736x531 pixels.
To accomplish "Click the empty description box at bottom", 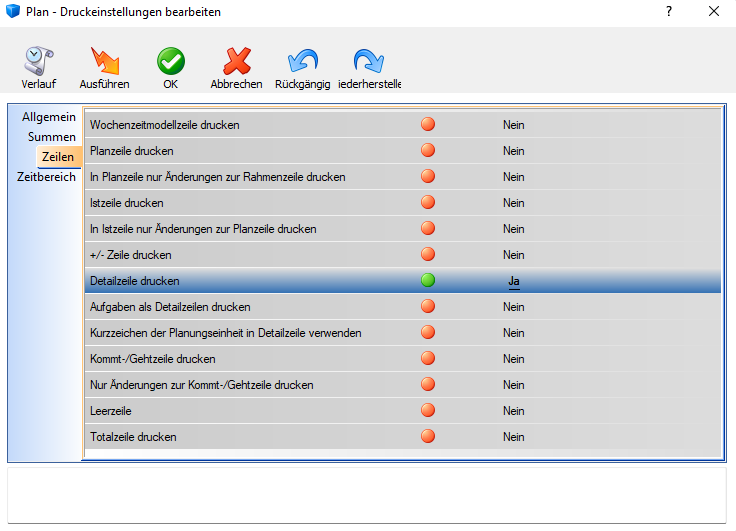I will pyautogui.click(x=366, y=494).
